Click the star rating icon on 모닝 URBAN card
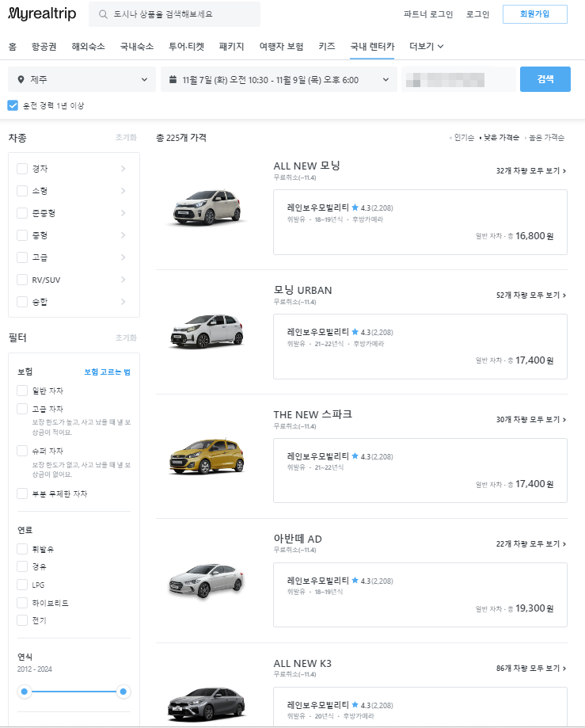Image resolution: width=585 pixels, height=728 pixels. 355,332
